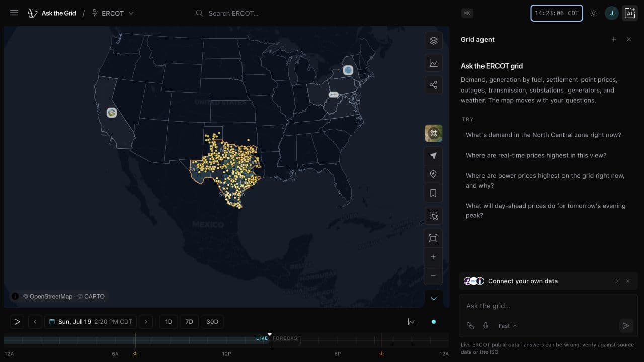
Task: Ask where real-time prices are highest in view
Action: pyautogui.click(x=536, y=155)
